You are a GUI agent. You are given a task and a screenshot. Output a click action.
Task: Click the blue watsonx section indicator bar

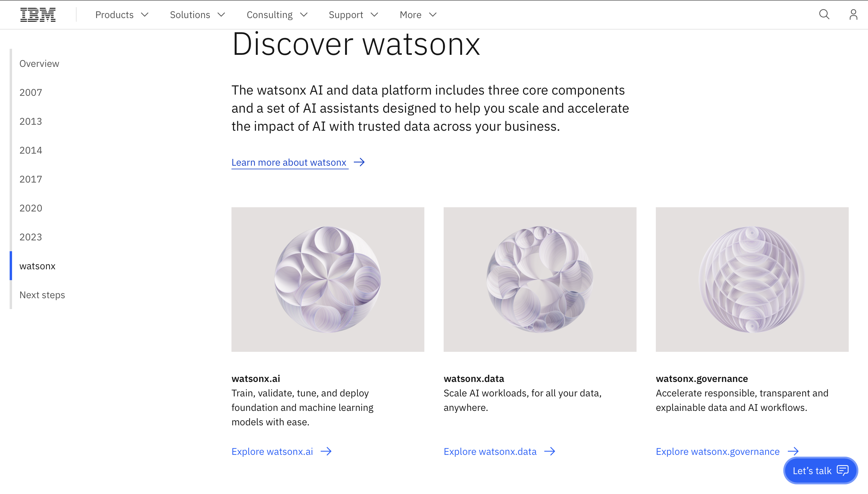(x=11, y=266)
